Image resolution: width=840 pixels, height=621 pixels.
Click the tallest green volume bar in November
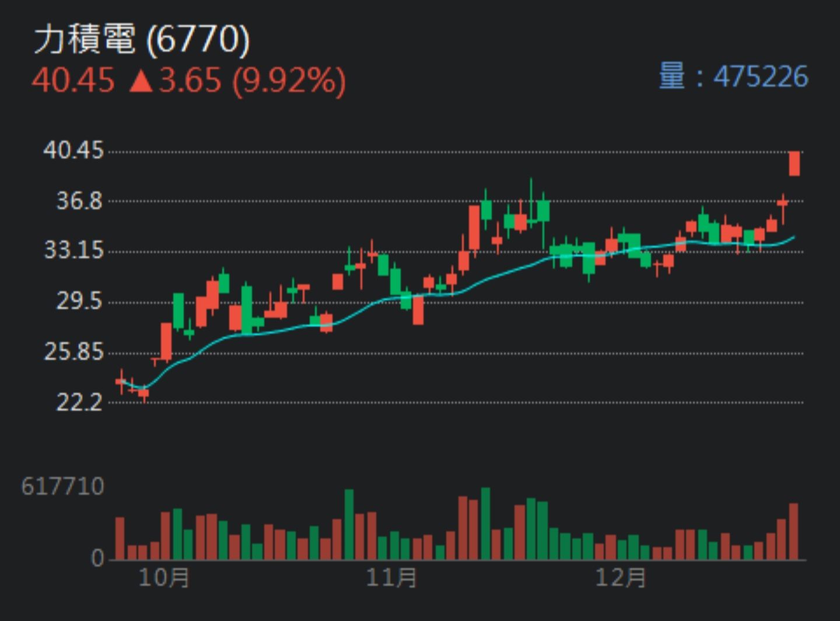[485, 524]
